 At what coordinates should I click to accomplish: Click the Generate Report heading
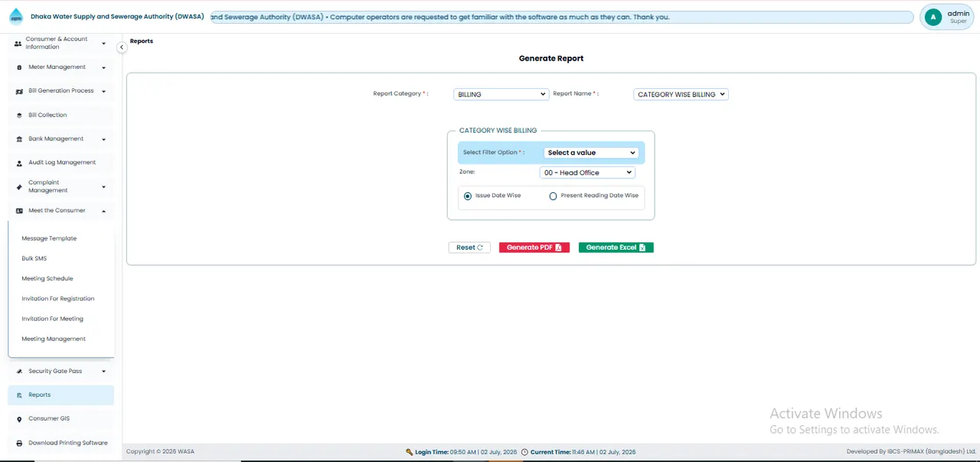pos(551,58)
